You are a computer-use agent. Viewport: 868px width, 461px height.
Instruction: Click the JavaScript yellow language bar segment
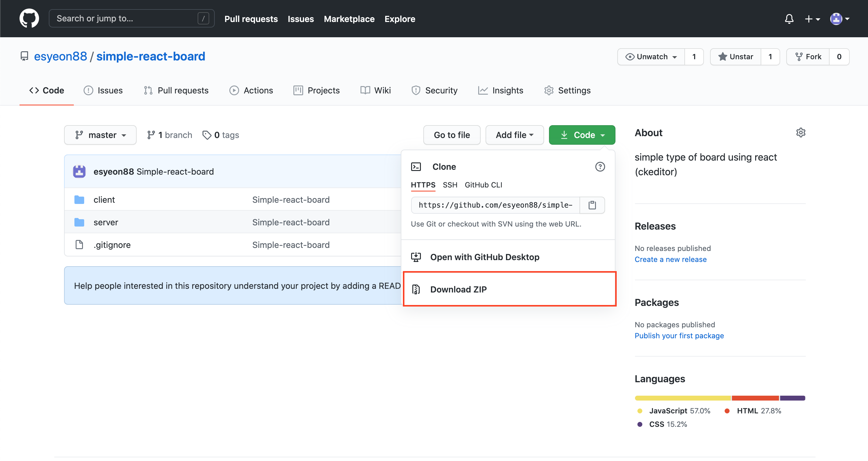683,398
